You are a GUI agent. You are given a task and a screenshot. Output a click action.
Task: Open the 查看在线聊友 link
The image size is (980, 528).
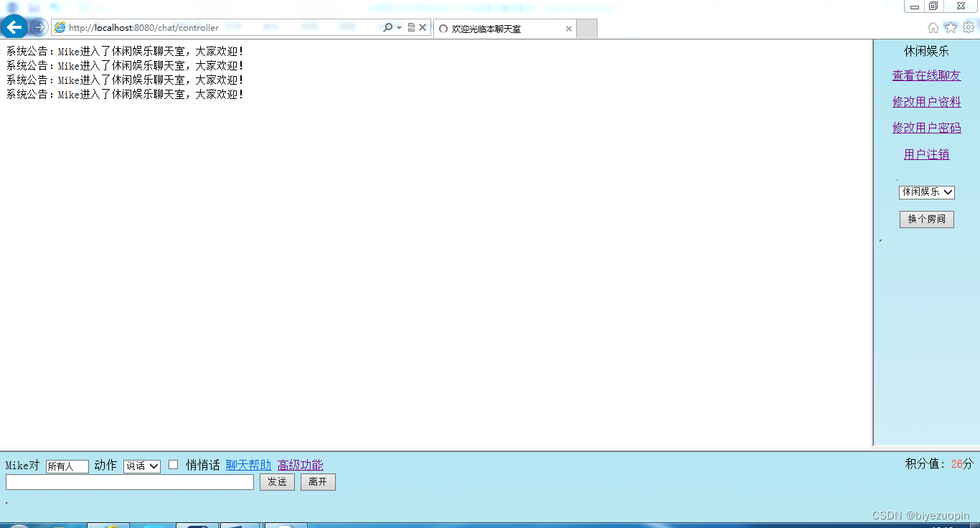coord(926,75)
